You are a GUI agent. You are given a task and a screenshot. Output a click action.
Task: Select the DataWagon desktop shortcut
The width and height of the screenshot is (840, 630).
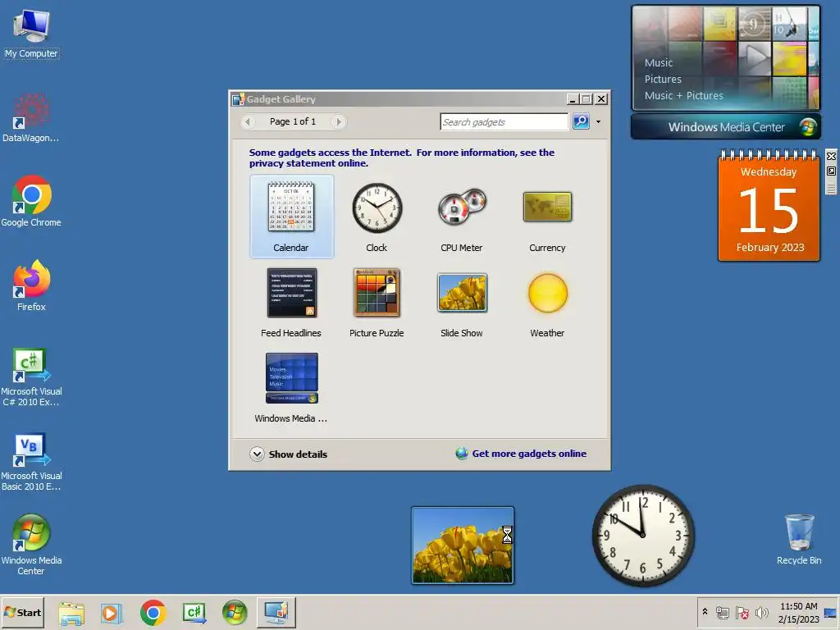(31, 118)
